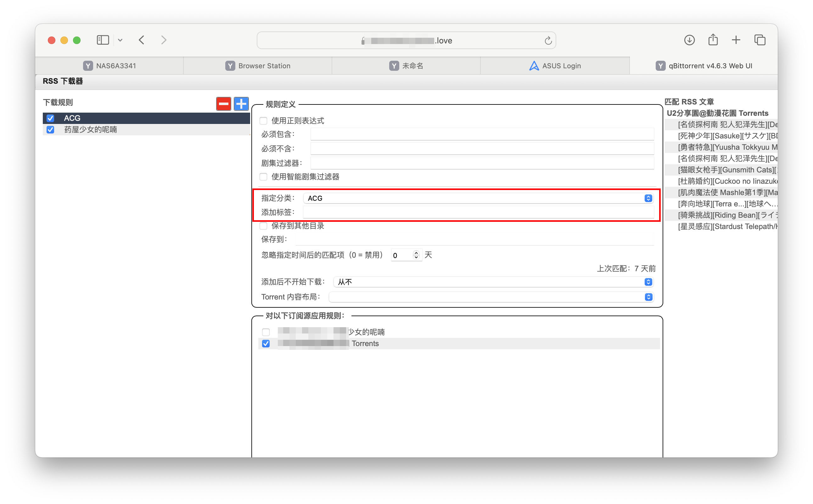
Task: Show the tab overview icon
Action: click(x=760, y=40)
